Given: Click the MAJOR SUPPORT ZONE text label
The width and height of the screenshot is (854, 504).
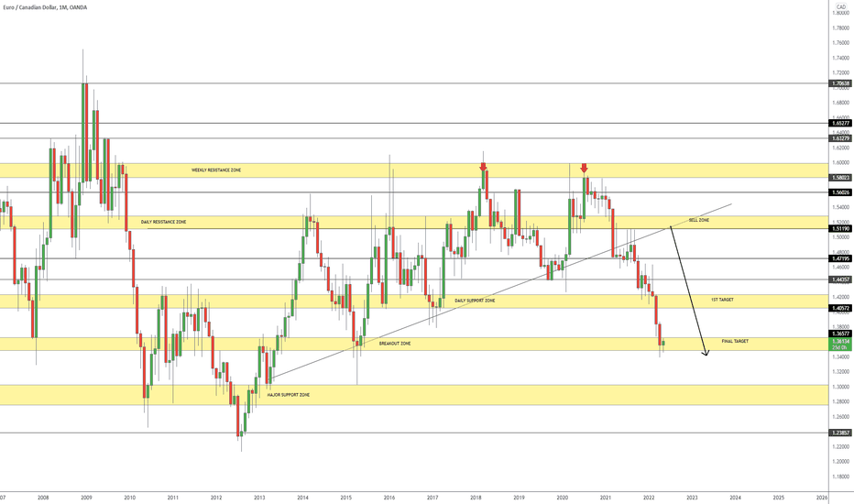Looking at the screenshot, I should [x=288, y=394].
